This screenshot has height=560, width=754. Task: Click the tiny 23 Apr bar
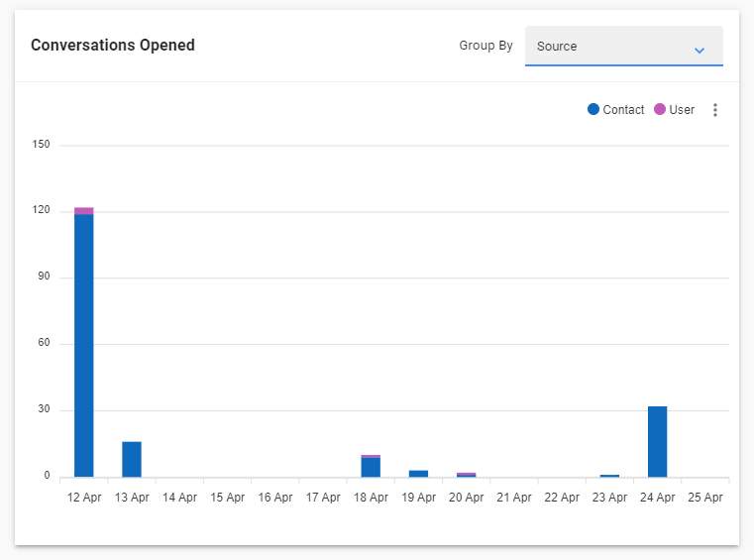(x=609, y=476)
